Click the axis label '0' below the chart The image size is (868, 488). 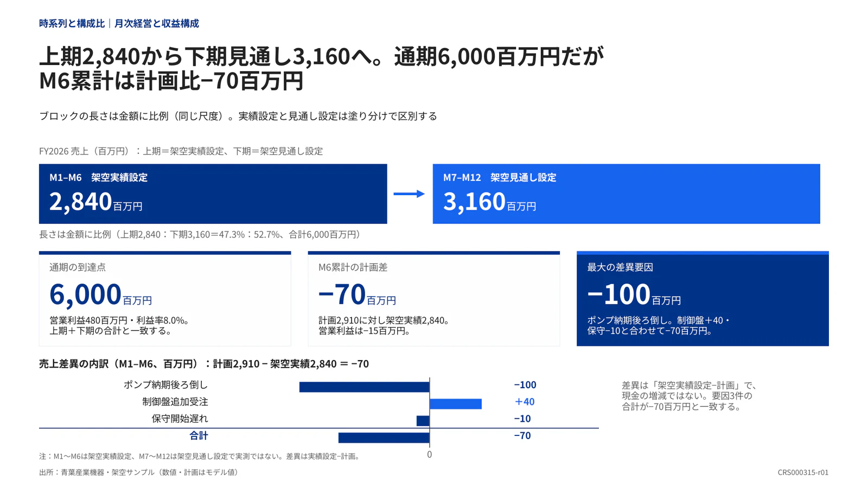pos(430,454)
